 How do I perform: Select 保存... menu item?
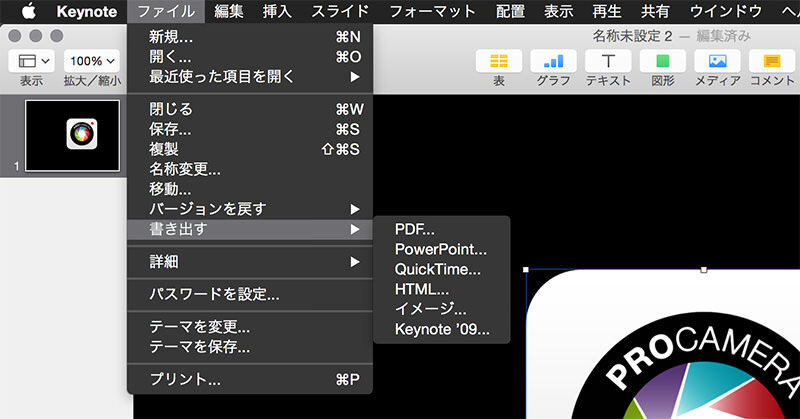pyautogui.click(x=250, y=129)
